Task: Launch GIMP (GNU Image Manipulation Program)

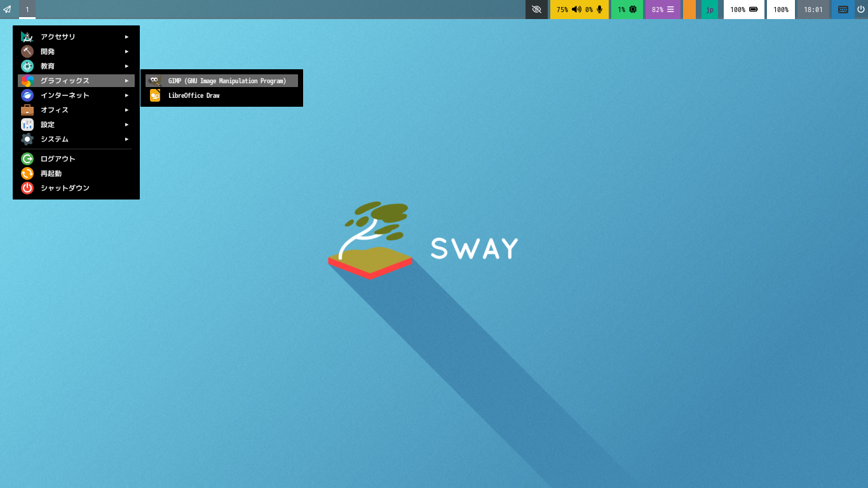Action: click(222, 81)
